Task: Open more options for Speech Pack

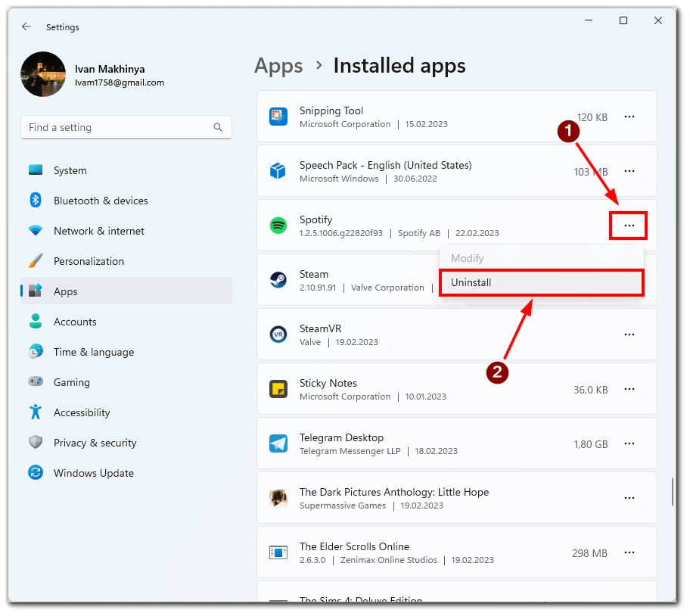Action: coord(630,172)
